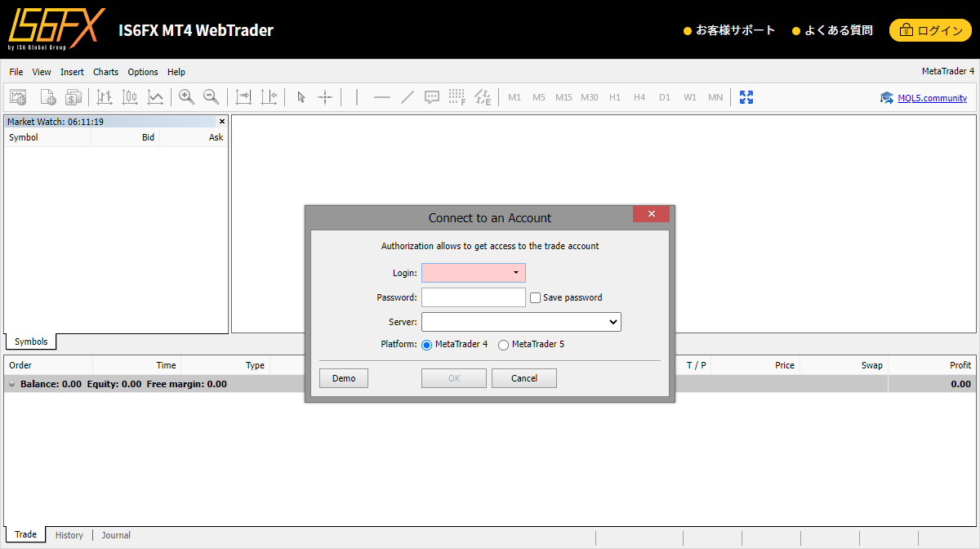This screenshot has height=549, width=980.
Task: Click the MQL5 community graduation icon
Action: (x=887, y=98)
